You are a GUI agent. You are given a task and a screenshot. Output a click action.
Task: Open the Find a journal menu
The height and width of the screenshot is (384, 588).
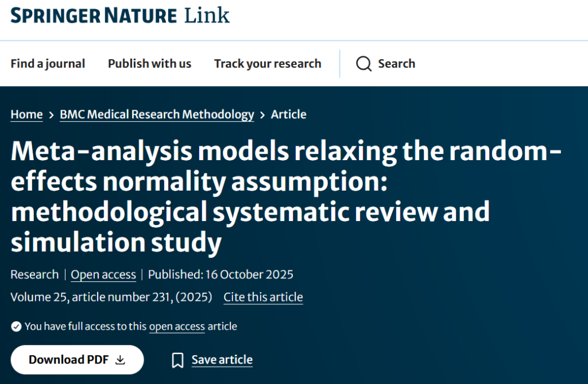point(48,64)
